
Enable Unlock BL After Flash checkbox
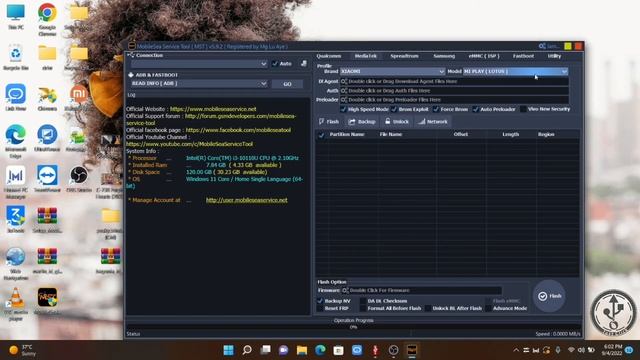coord(428,308)
